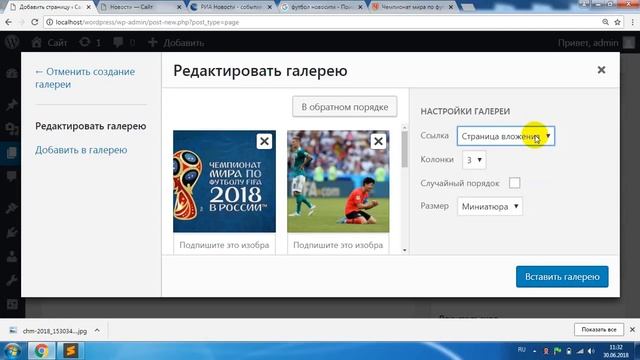
Task: Select the football players thumbnail
Action: pyautogui.click(x=338, y=182)
